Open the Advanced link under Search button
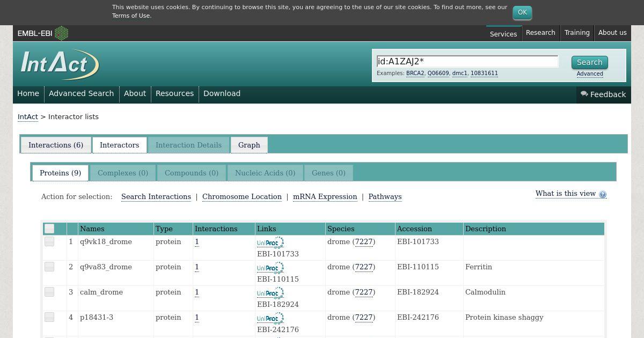This screenshot has width=644, height=338. click(590, 74)
